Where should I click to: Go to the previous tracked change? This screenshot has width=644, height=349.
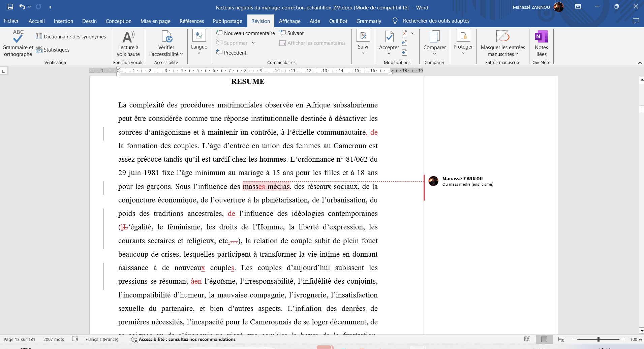[x=405, y=43]
